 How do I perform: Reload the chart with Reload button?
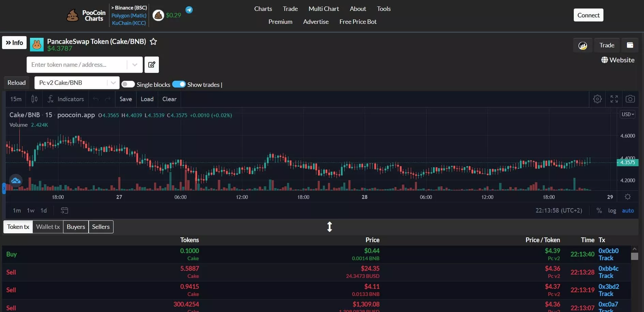click(x=16, y=82)
